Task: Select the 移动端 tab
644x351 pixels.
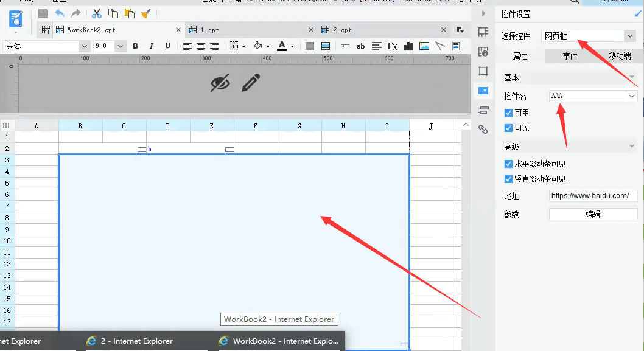Action: (620, 56)
